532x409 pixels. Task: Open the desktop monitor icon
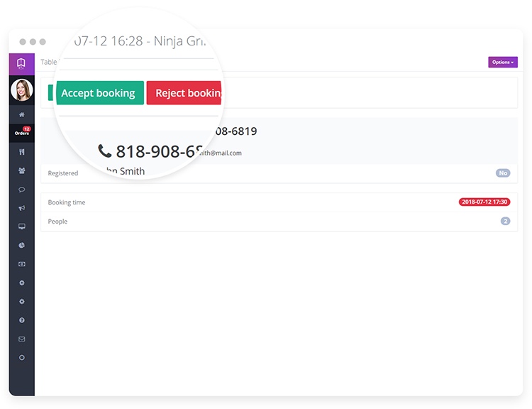(22, 227)
